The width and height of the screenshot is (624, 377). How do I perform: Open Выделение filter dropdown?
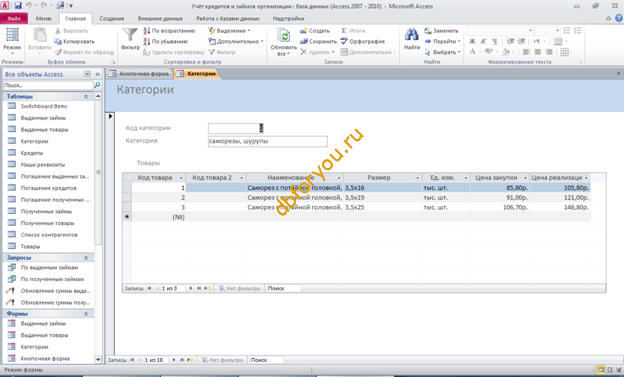click(229, 31)
